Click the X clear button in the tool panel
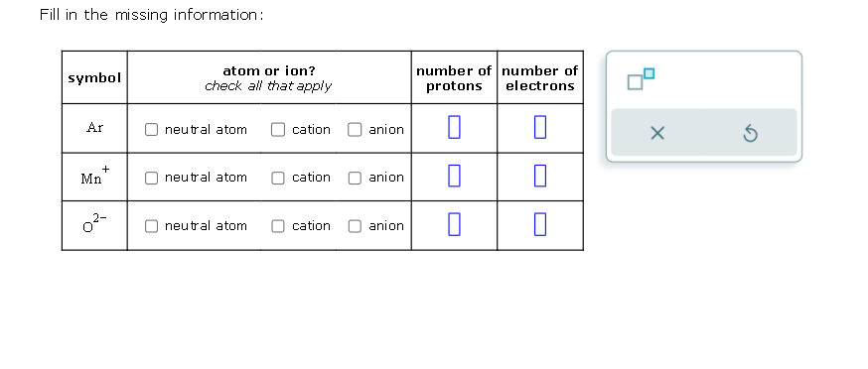Image resolution: width=868 pixels, height=369 pixels. (657, 133)
